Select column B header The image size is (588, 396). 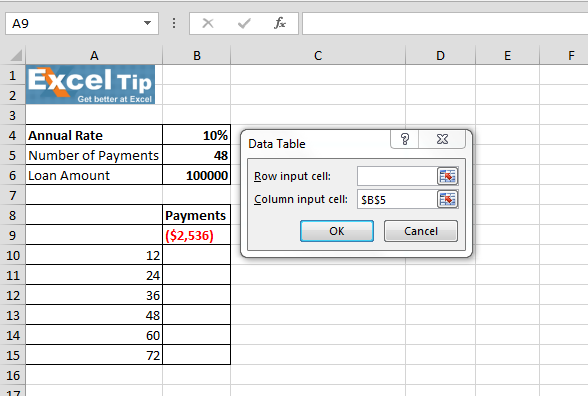coord(196,56)
